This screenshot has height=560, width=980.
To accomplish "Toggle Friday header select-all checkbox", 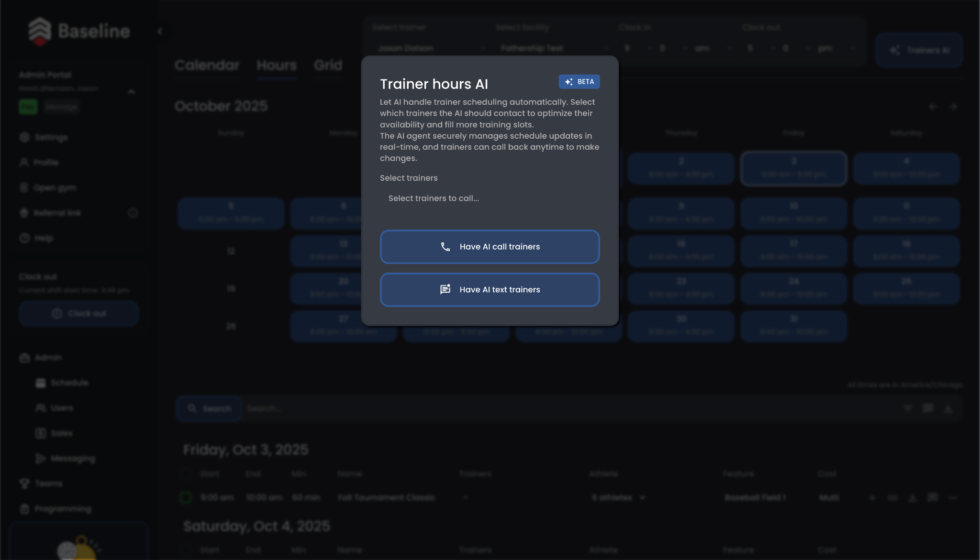I will pos(186,474).
